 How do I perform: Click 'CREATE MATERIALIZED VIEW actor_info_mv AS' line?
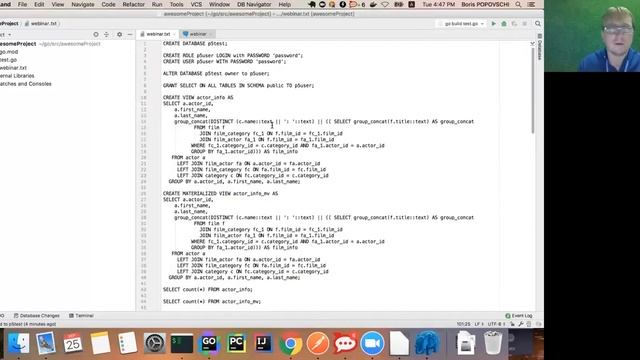coord(220,193)
